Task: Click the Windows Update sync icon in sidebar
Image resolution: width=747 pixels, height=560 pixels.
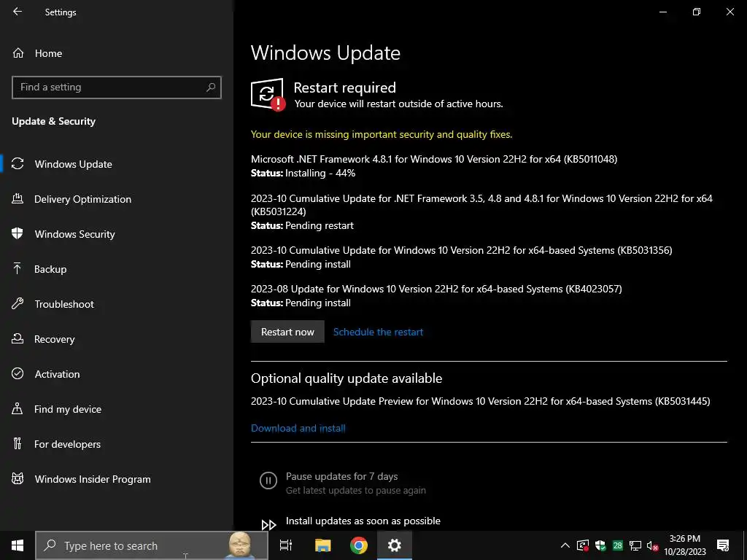Action: [18, 164]
